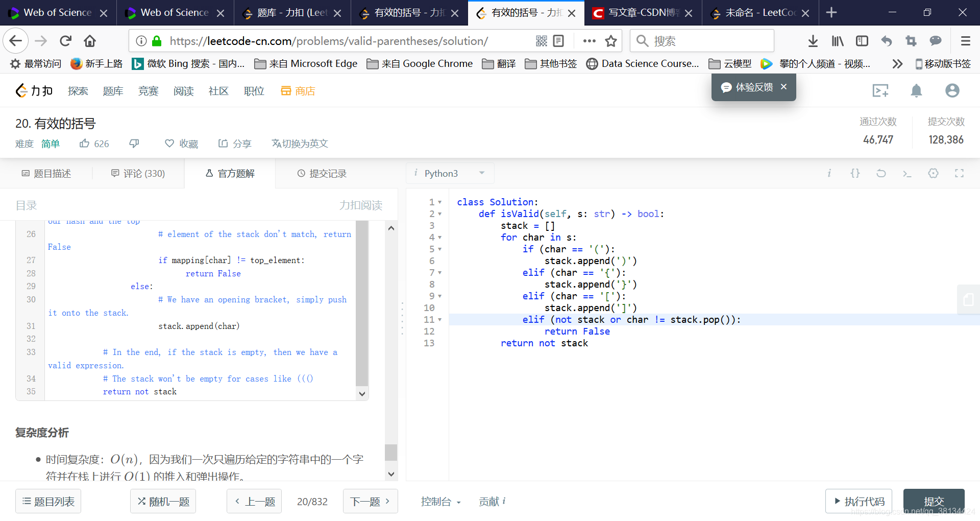Open the Firefox hamburger menu
The width and height of the screenshot is (980, 521).
(965, 41)
